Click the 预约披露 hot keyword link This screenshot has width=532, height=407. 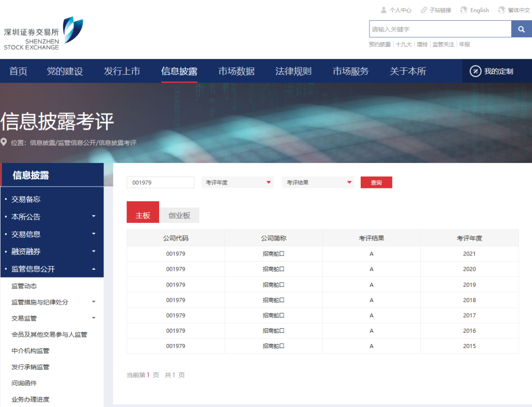pyautogui.click(x=380, y=44)
